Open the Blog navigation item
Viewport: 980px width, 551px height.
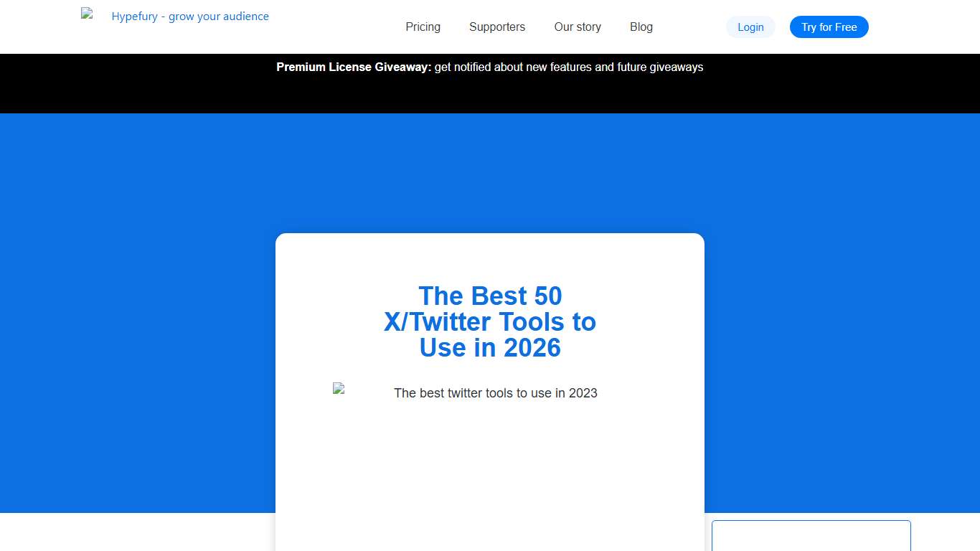[x=641, y=27]
